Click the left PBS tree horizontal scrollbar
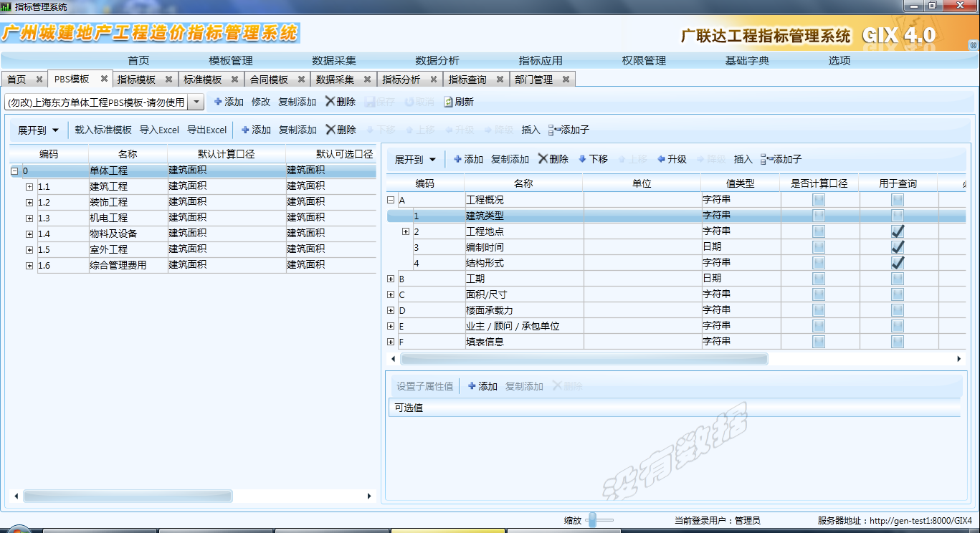 [128, 496]
